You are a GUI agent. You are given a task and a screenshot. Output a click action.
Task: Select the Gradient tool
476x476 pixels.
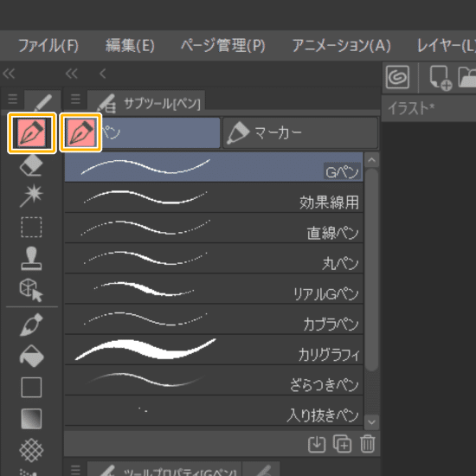[x=31, y=419]
